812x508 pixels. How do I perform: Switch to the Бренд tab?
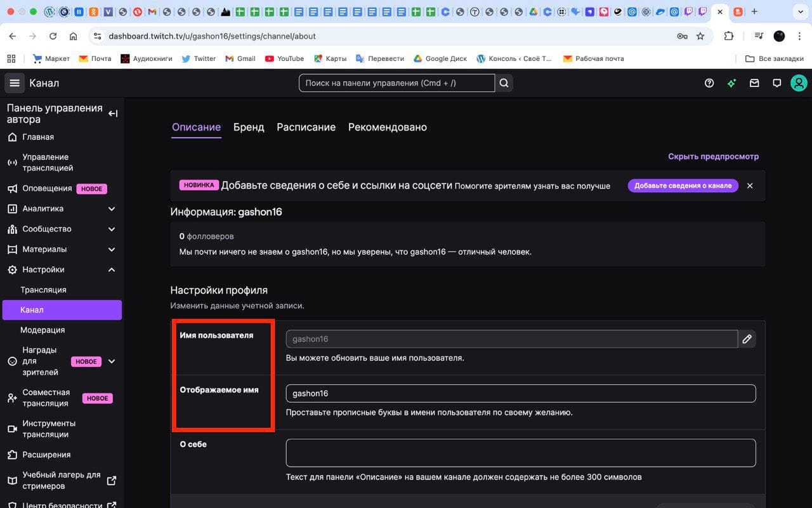(249, 127)
